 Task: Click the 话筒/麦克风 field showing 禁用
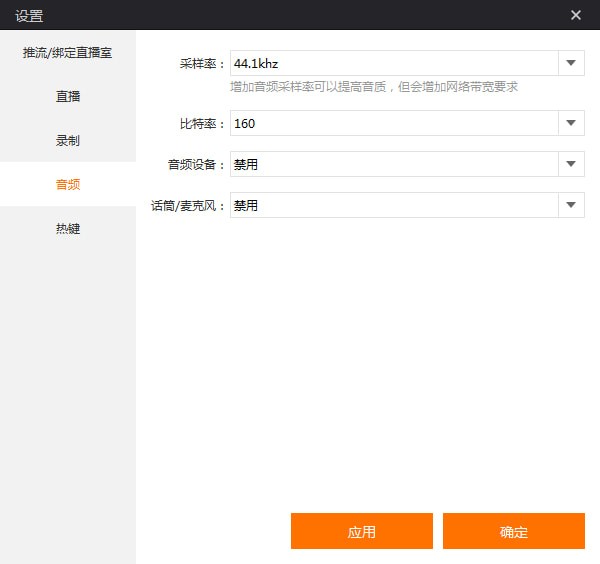point(394,205)
